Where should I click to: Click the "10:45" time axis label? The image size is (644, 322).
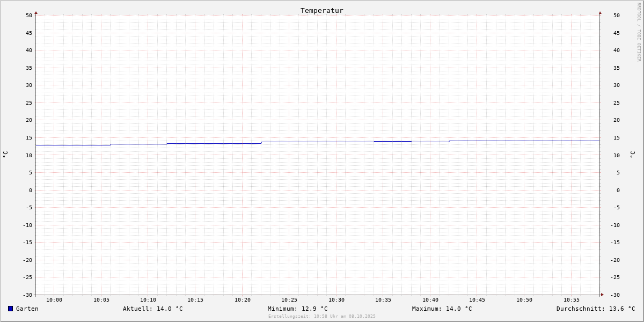coord(477,299)
